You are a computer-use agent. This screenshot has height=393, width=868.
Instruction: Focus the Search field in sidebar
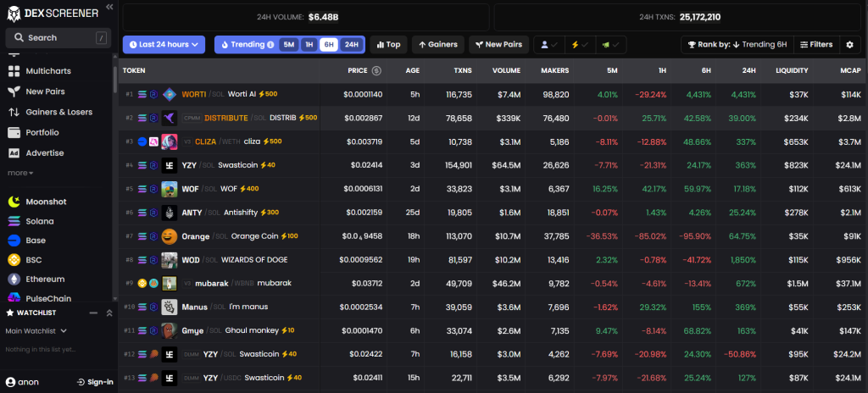pos(58,37)
